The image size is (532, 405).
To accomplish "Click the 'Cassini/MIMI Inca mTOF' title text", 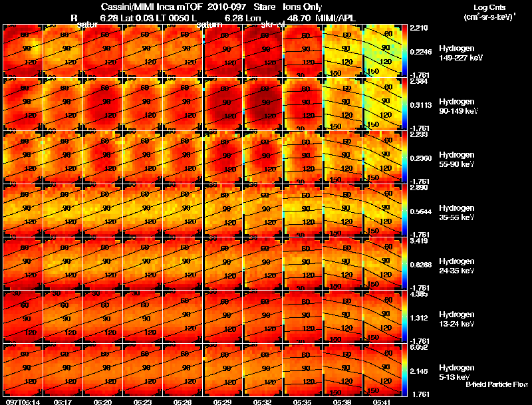I will [152, 7].
